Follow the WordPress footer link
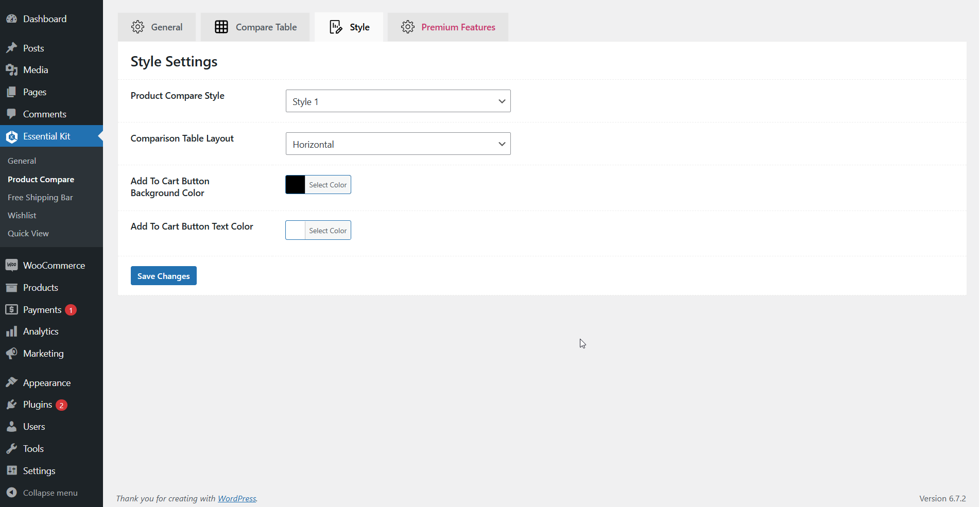Screen dimensions: 980x507 coord(236,498)
